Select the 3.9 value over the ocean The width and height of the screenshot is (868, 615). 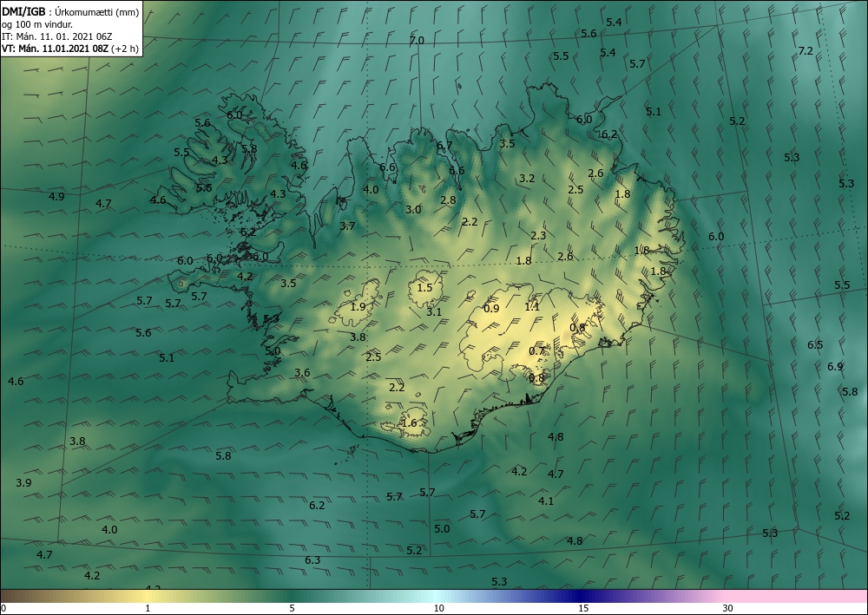(x=23, y=483)
